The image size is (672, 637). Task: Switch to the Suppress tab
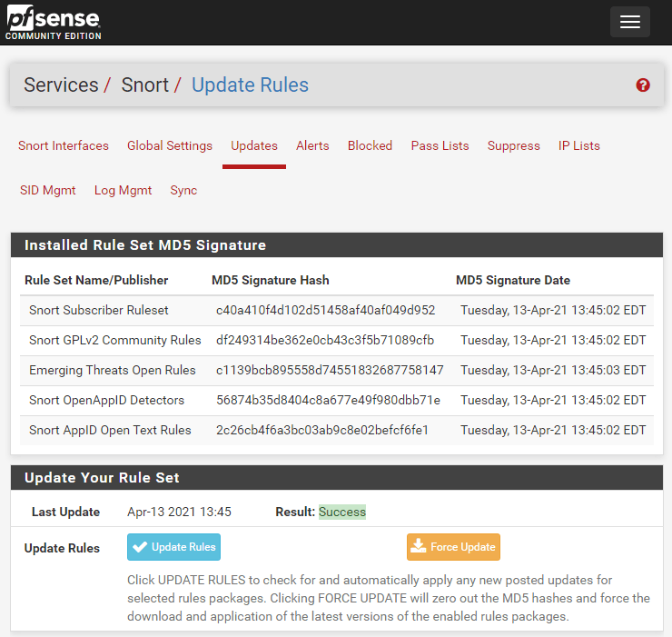(x=513, y=145)
